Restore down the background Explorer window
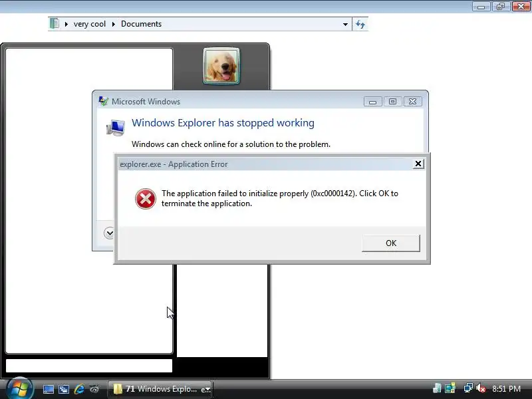This screenshot has width=532, height=399. (501, 7)
